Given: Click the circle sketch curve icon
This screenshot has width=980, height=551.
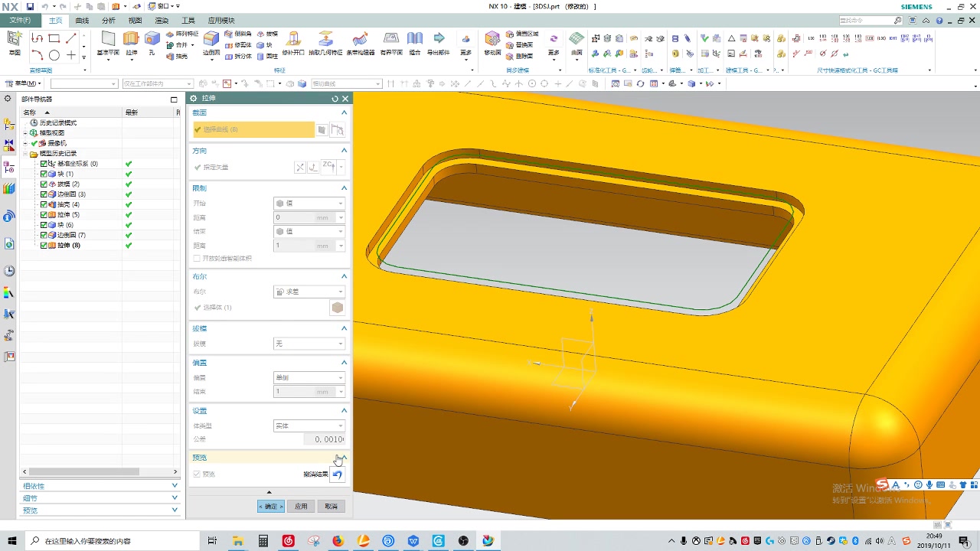Looking at the screenshot, I should (x=54, y=55).
